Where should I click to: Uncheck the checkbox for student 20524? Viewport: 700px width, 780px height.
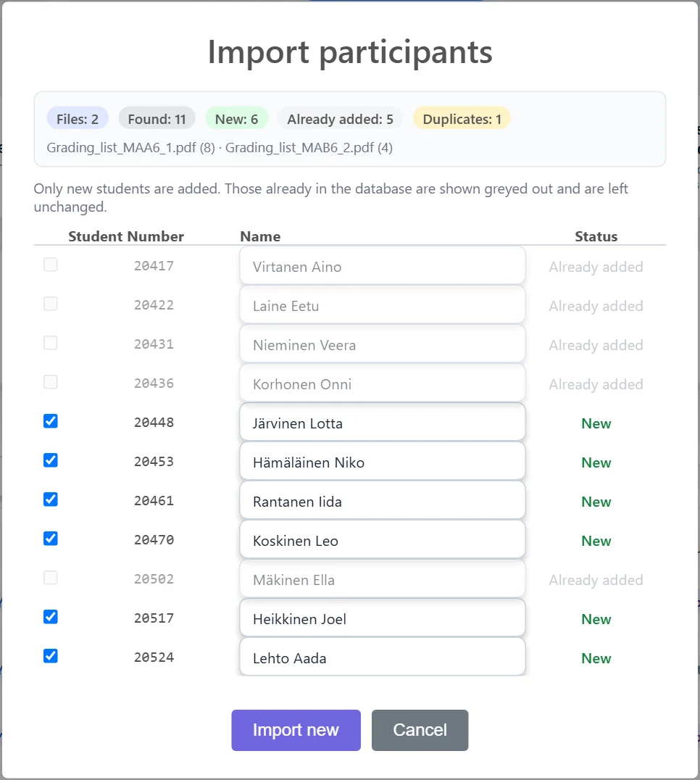[x=51, y=656]
